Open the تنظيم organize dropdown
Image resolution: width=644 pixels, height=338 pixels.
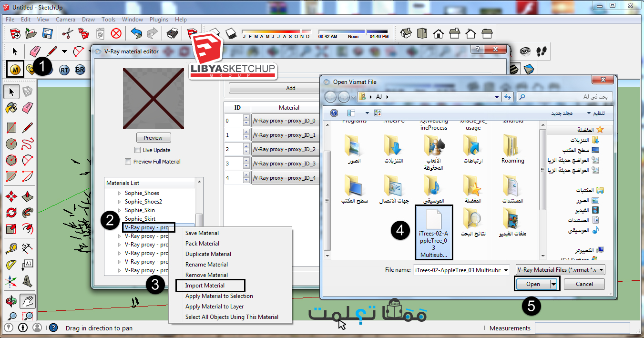click(x=597, y=113)
